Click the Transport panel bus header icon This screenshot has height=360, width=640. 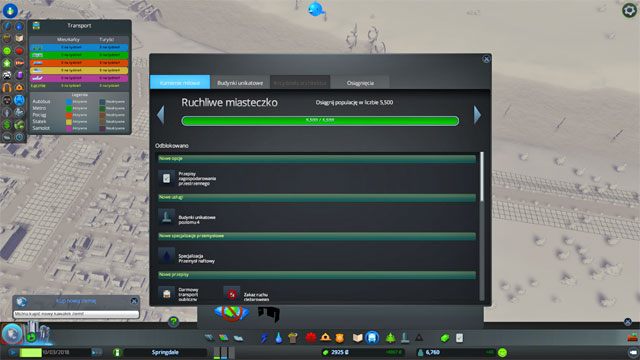36,26
